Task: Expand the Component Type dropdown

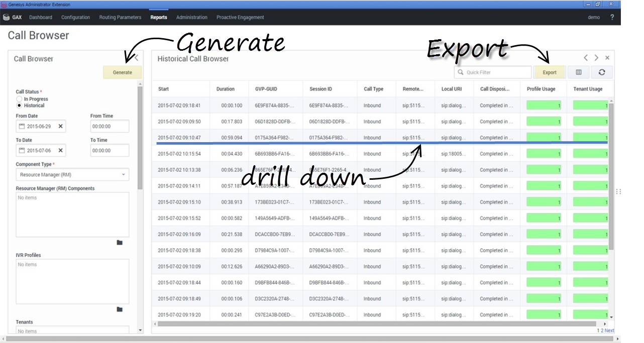Action: 72,175
